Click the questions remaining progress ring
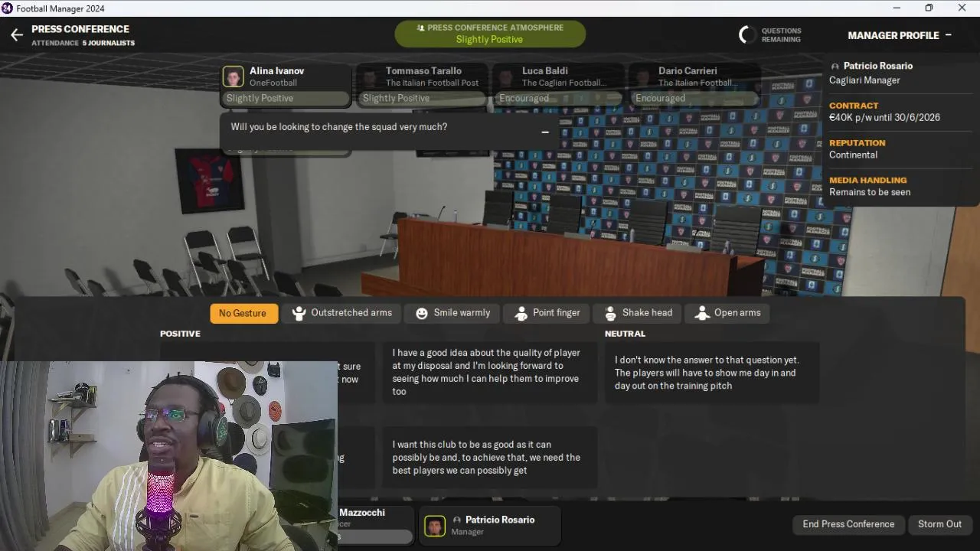The image size is (980, 551). (747, 34)
